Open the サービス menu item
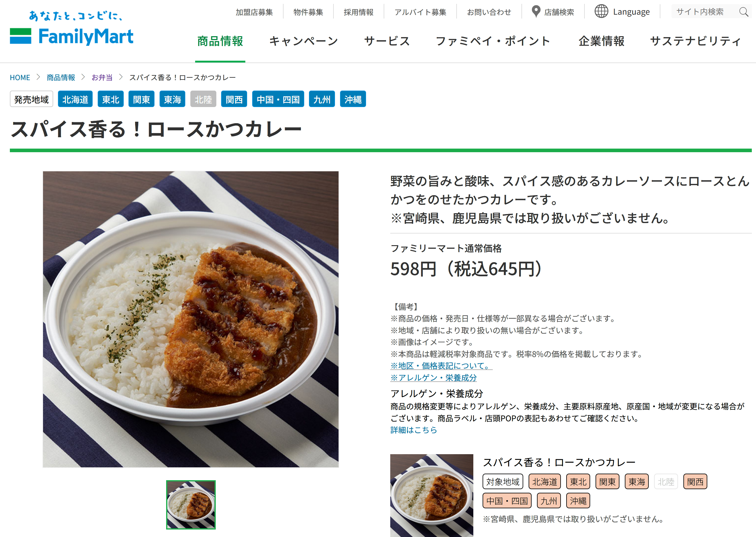Image resolution: width=756 pixels, height=537 pixels. (x=387, y=41)
